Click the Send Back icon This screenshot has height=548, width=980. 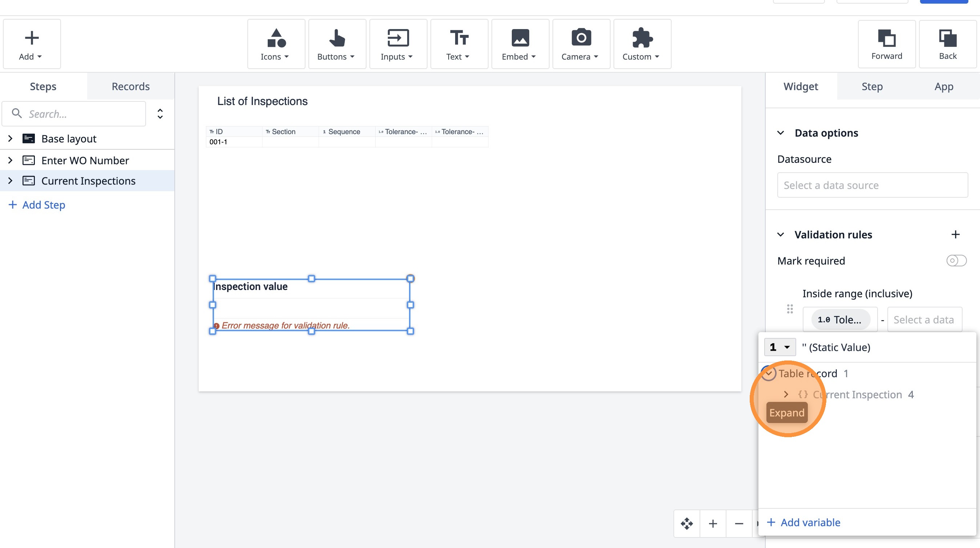[x=947, y=44]
